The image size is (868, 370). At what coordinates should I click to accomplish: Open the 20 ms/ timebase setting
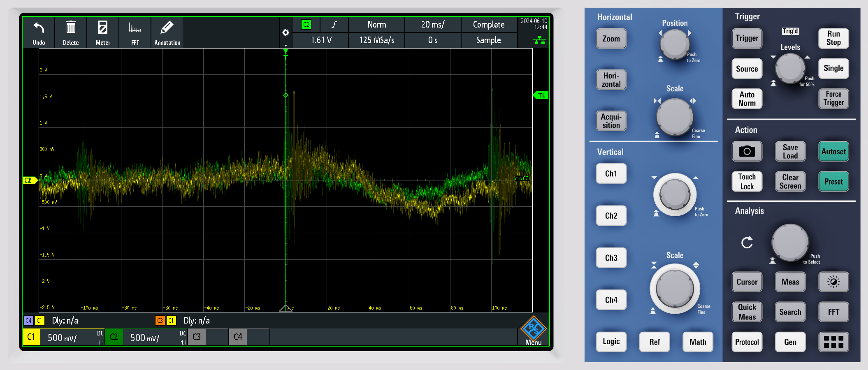pos(432,25)
